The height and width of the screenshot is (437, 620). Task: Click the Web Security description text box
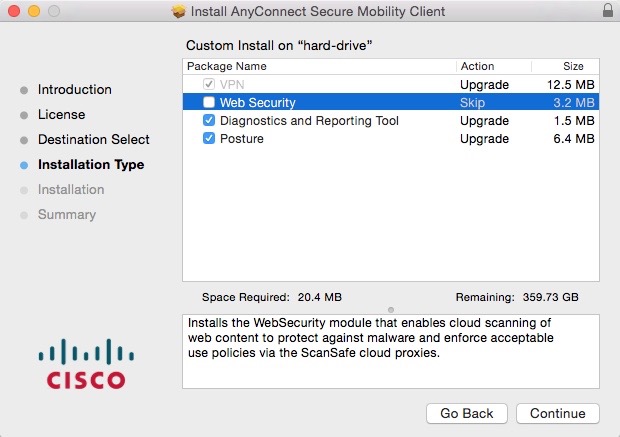(390, 351)
